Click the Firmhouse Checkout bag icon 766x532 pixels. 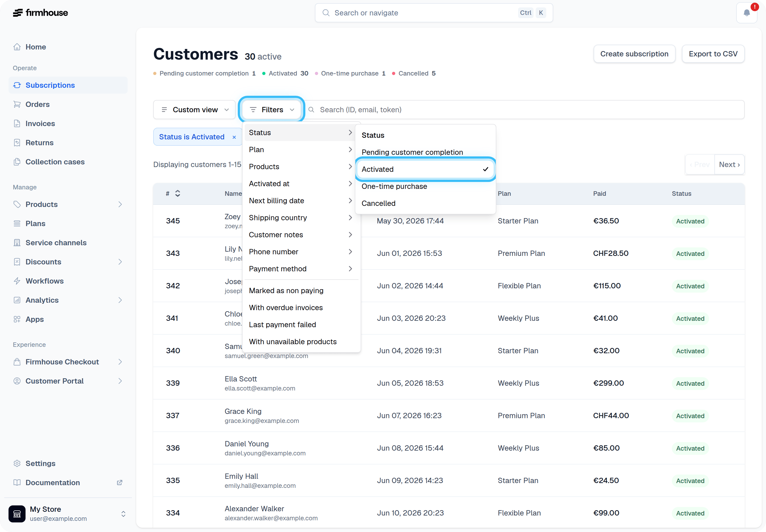[x=17, y=362]
